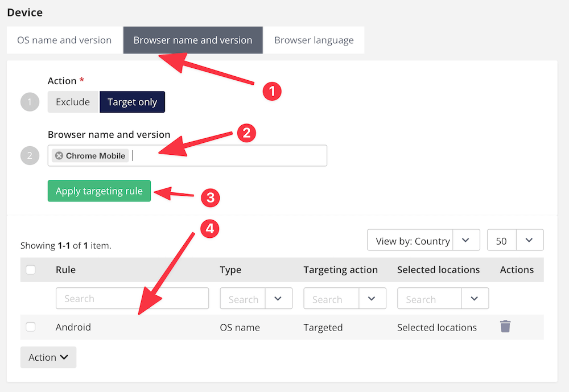Tick the select-all checkbox in table header
Screen dimensions: 569x392
click(x=31, y=270)
